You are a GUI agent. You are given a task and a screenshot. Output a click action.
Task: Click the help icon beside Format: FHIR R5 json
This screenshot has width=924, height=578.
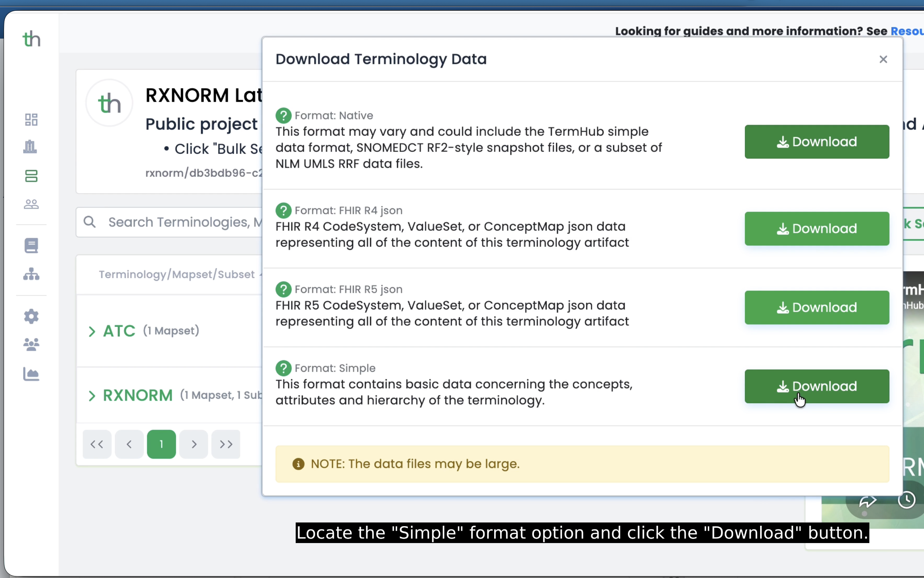(284, 289)
